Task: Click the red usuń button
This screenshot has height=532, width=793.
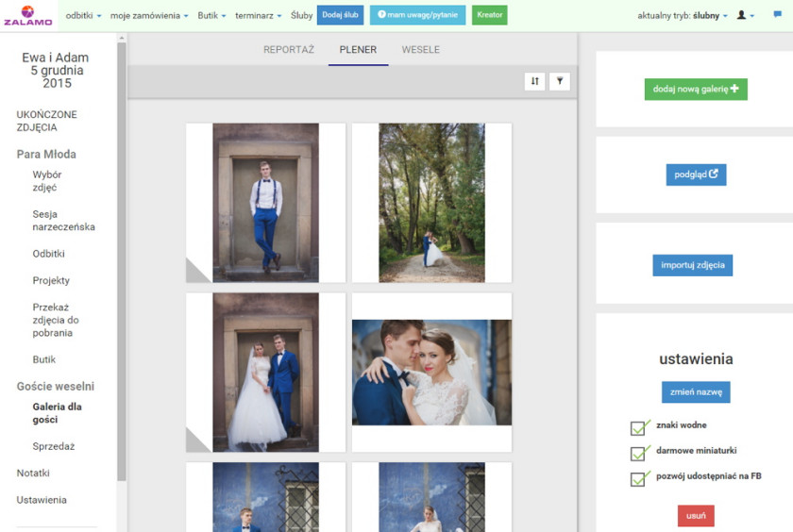Action: click(x=696, y=516)
